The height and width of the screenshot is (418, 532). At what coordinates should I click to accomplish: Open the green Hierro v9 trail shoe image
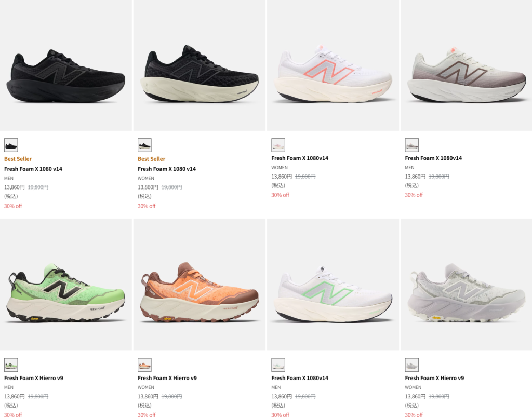(x=66, y=285)
